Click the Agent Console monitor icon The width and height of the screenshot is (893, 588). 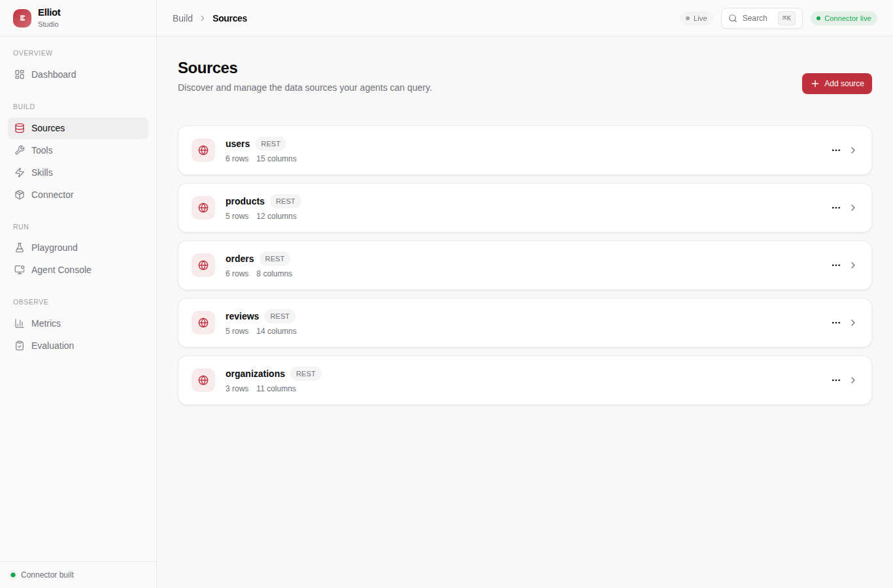pyautogui.click(x=20, y=270)
